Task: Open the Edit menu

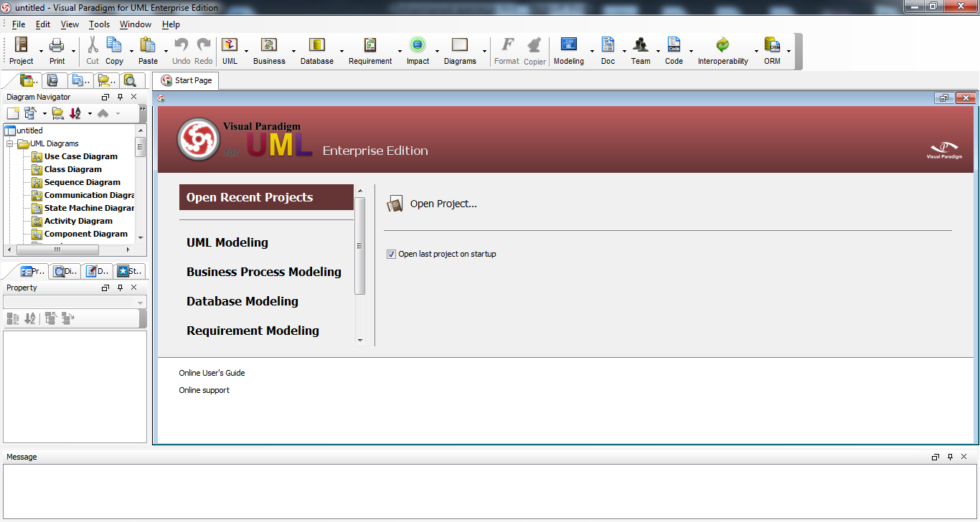Action: pos(43,24)
